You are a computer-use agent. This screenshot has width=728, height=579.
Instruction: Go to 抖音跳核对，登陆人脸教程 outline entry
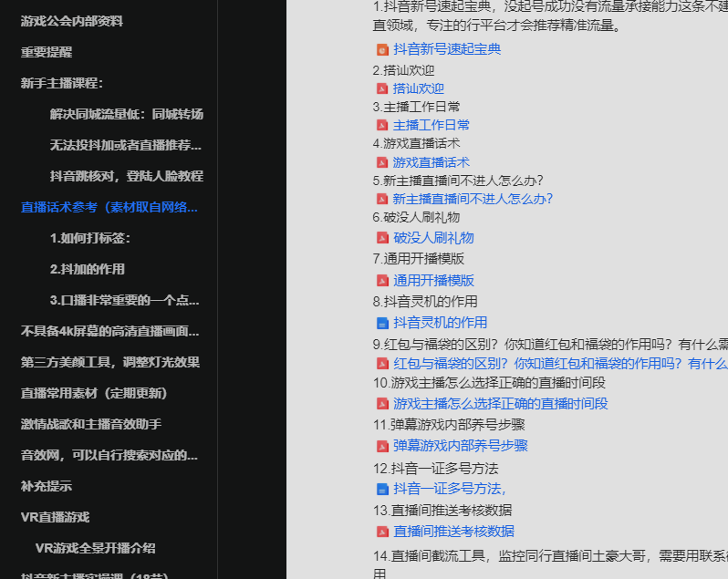[127, 176]
